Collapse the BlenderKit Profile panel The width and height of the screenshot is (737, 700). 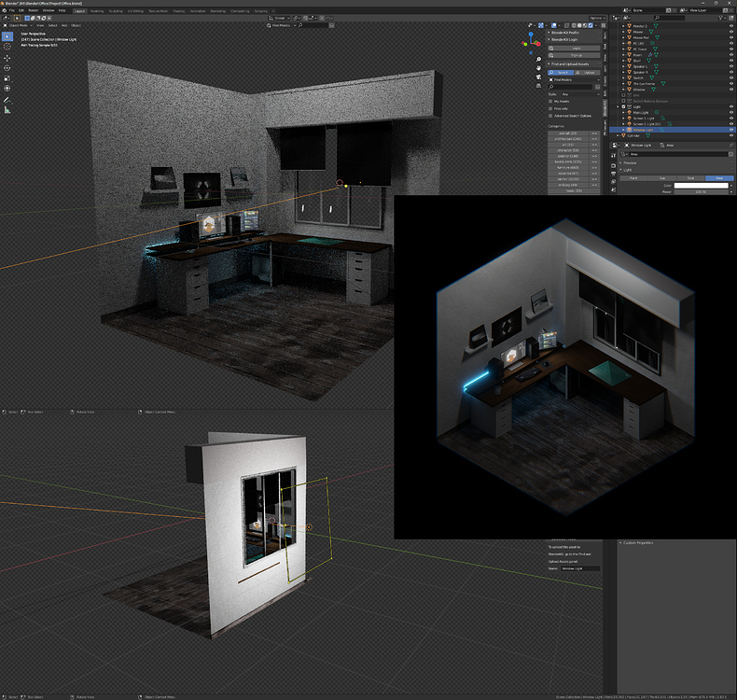coord(549,33)
